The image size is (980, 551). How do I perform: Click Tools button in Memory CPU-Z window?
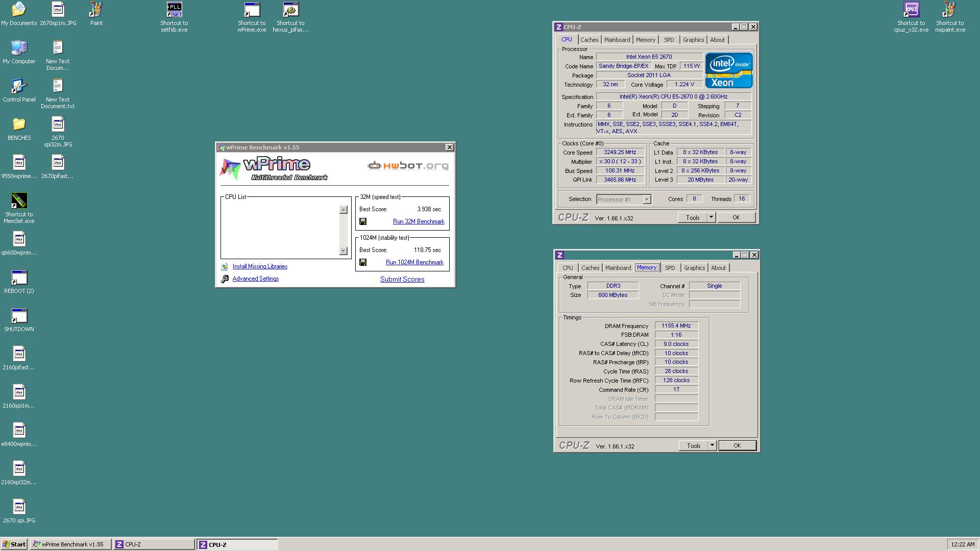694,445
